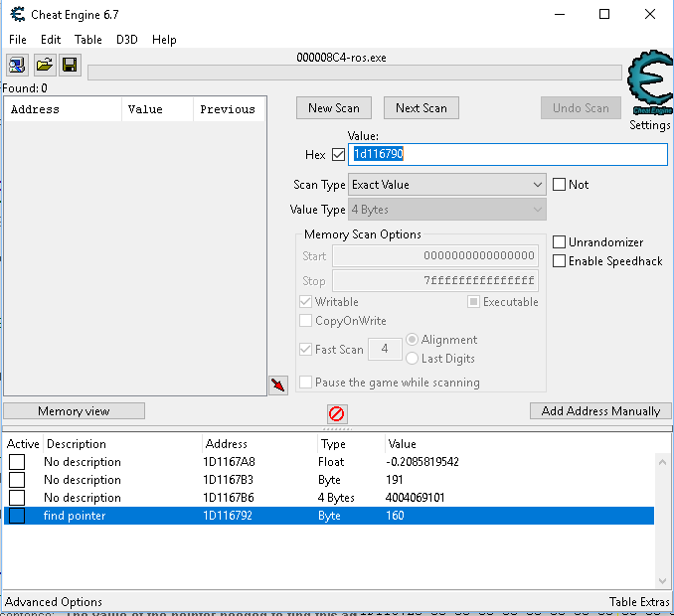Select the Last Digits radio button
This screenshot has width=674, height=616.
pyautogui.click(x=412, y=359)
